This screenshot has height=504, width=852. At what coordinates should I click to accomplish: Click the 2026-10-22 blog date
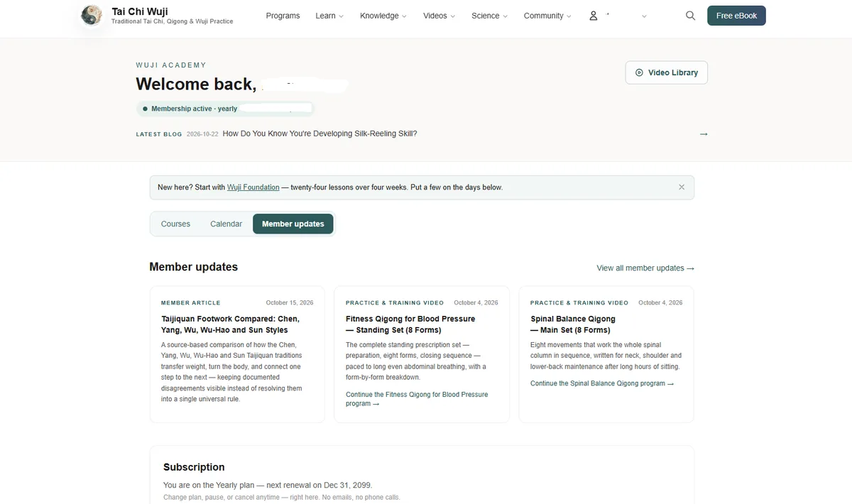tap(202, 134)
